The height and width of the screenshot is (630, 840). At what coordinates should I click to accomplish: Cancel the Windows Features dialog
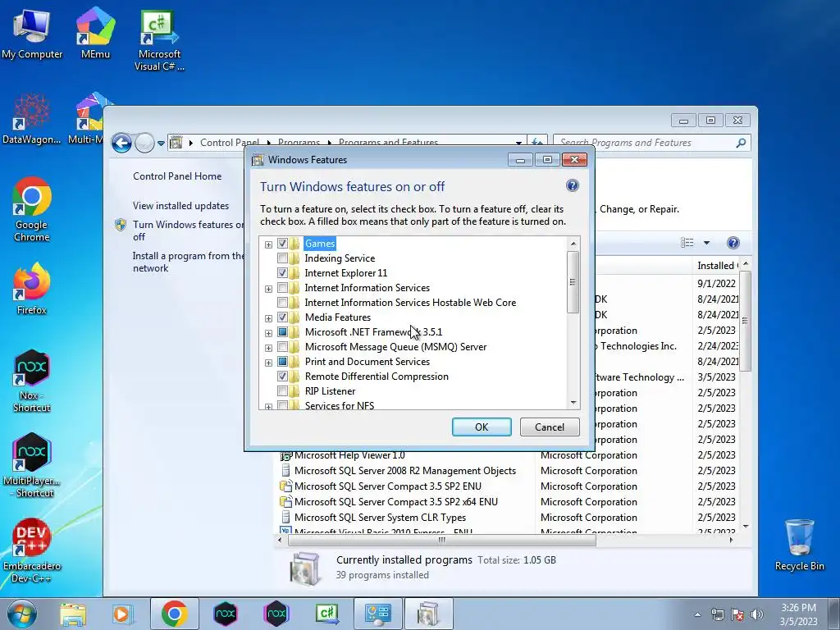[550, 427]
